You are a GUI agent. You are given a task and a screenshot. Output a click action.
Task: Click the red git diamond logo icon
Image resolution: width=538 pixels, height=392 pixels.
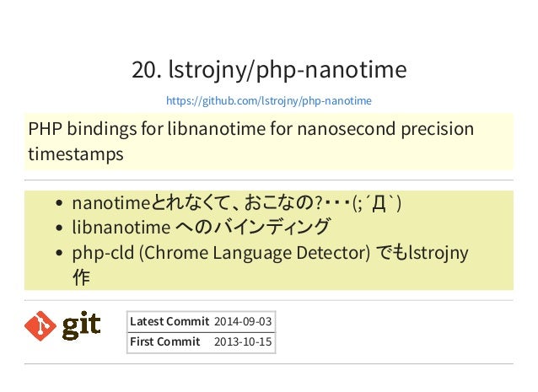tap(40, 325)
